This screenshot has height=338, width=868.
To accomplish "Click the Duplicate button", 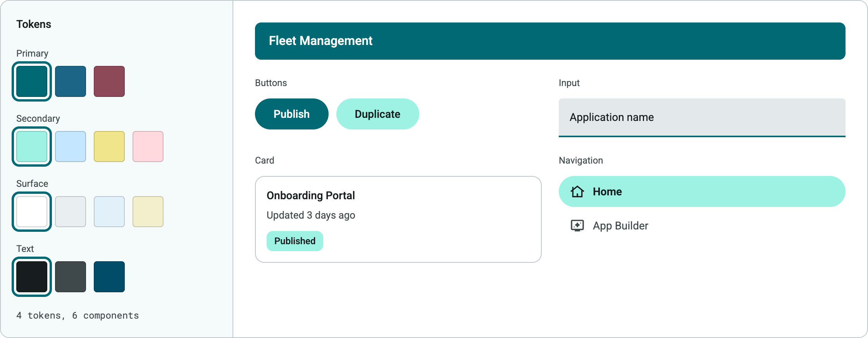I will coord(378,114).
